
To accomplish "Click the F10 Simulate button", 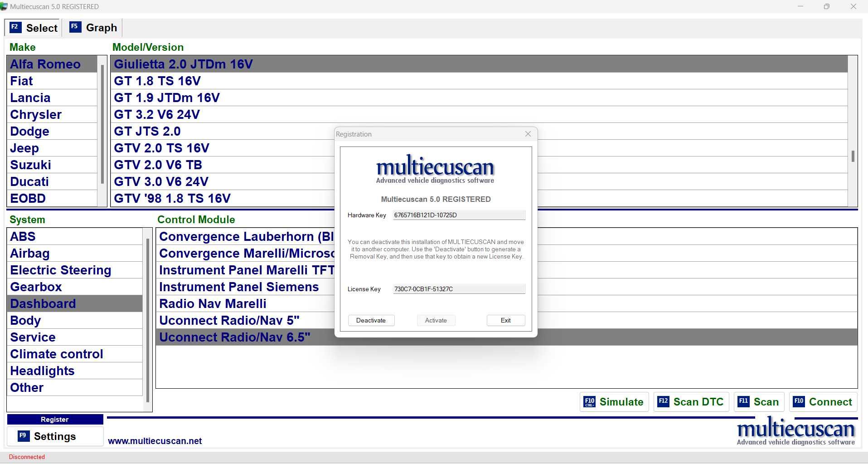I will pos(614,402).
